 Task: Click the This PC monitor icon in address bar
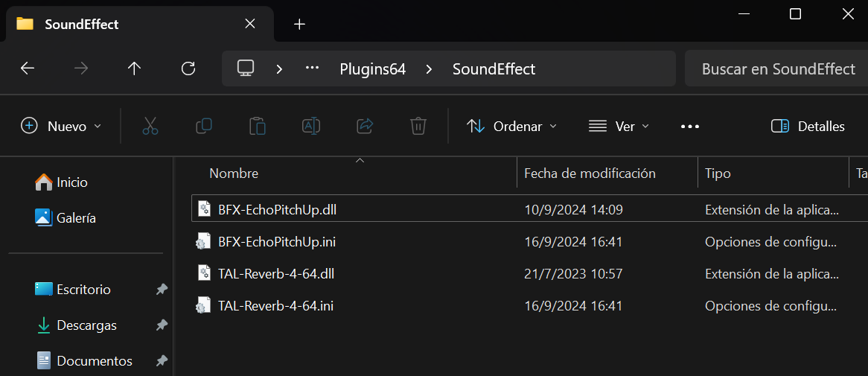[x=245, y=68]
